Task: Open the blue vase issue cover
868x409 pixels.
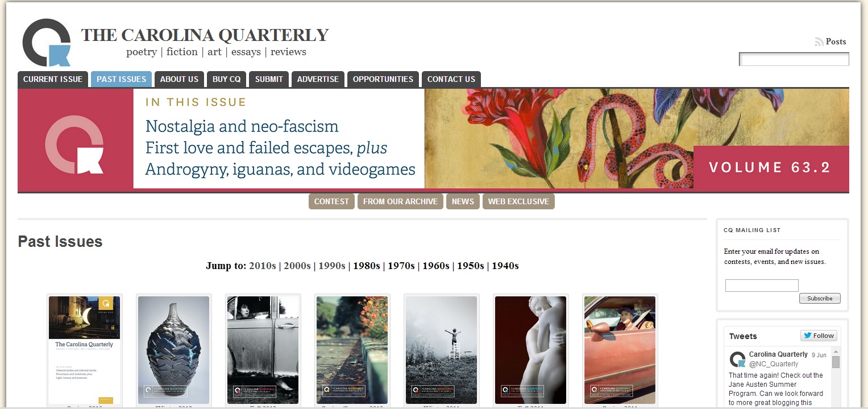Action: point(174,350)
